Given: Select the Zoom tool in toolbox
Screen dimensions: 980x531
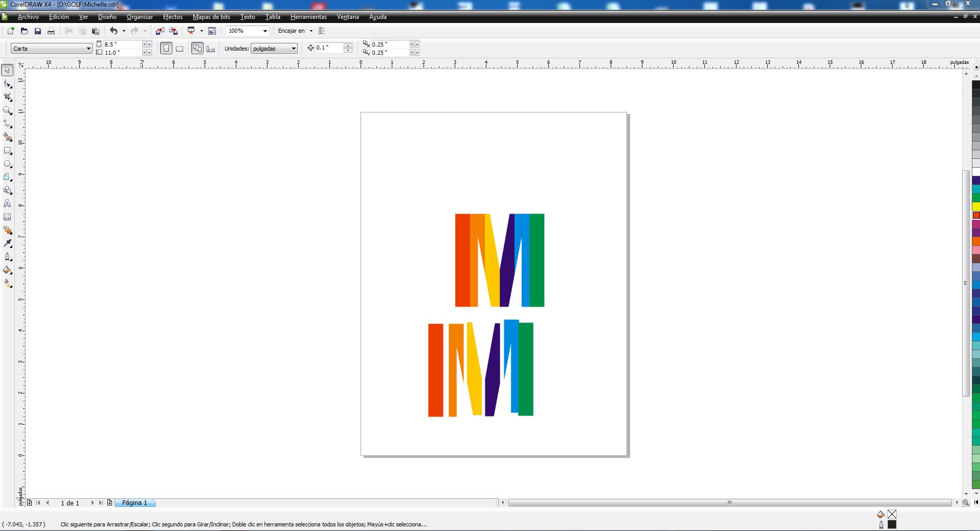Looking at the screenshot, I should tap(8, 110).
